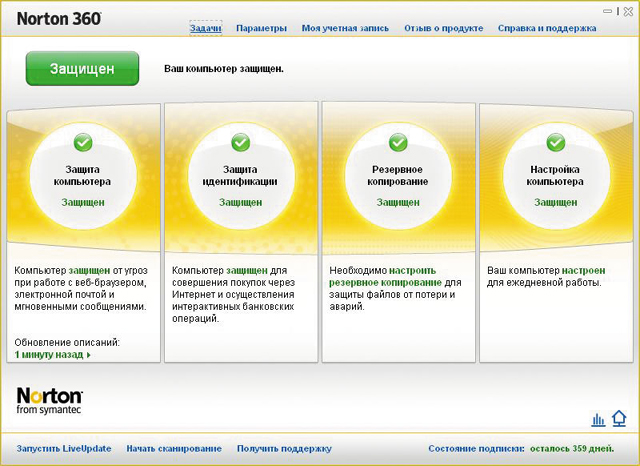Click Начать сканирование
The height and width of the screenshot is (466, 640).
pyautogui.click(x=174, y=448)
